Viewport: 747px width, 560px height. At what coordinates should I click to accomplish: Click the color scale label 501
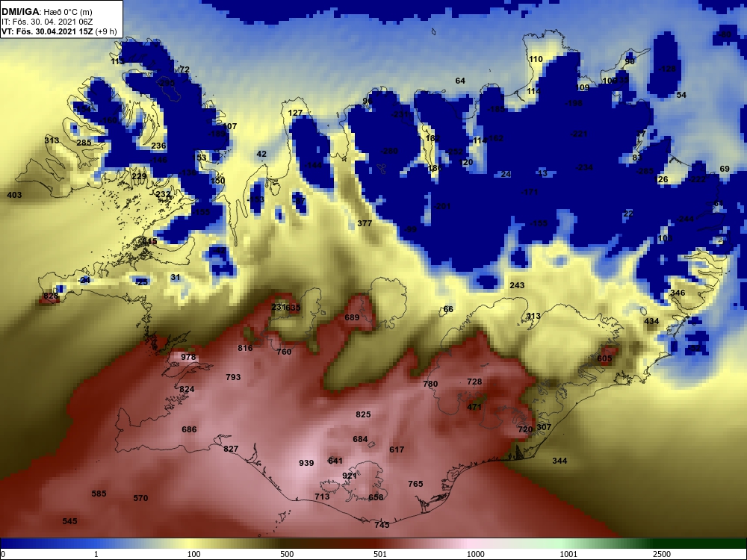tap(380, 554)
